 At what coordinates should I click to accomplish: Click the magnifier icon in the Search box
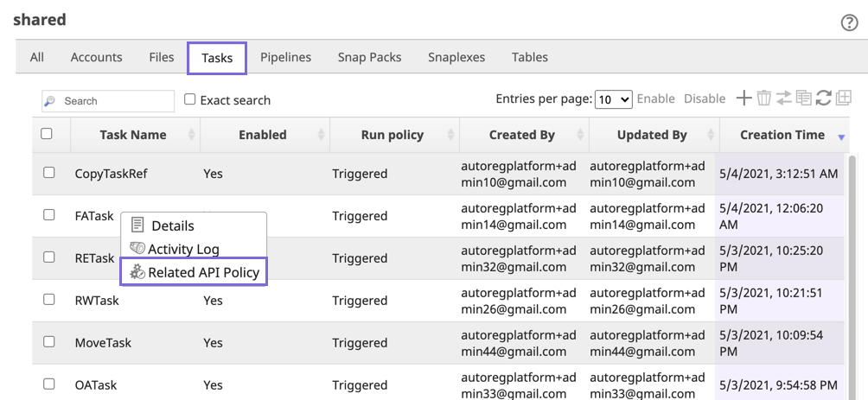click(50, 101)
